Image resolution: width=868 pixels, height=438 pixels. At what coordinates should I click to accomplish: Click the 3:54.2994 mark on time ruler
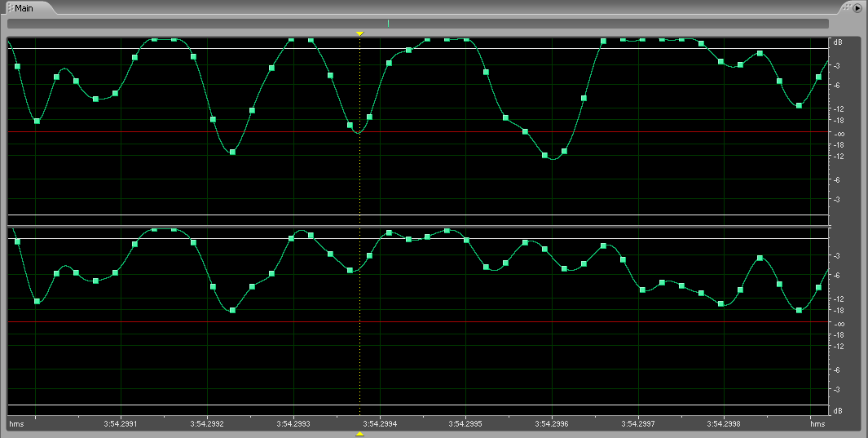pyautogui.click(x=380, y=423)
